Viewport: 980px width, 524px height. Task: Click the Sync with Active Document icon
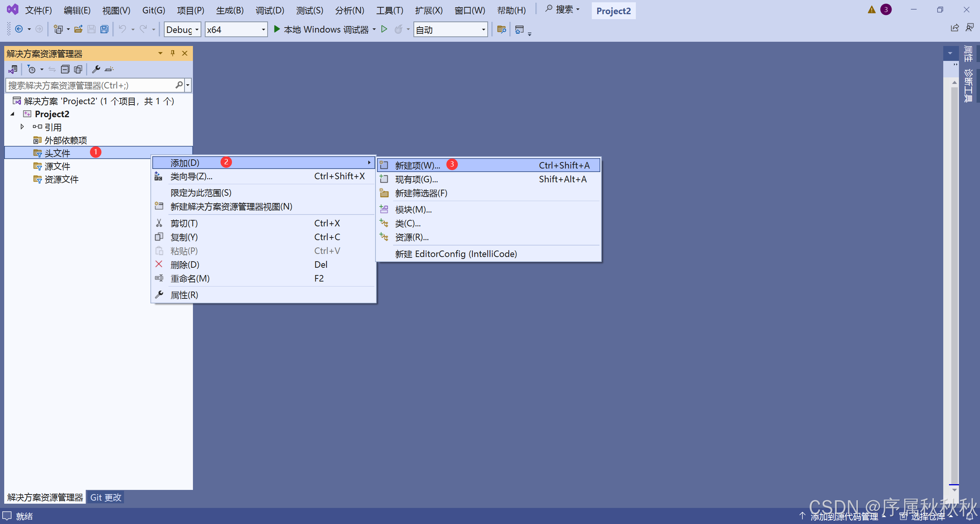coord(52,69)
